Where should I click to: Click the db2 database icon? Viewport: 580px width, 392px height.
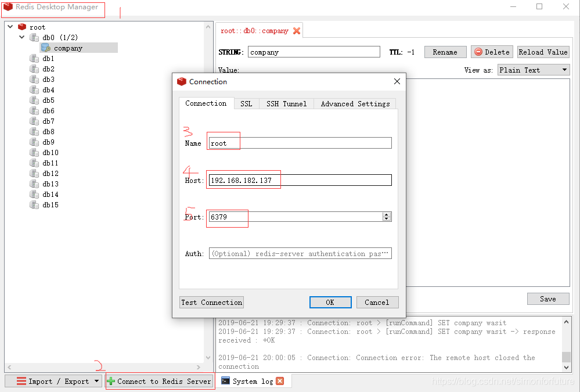[x=34, y=69]
